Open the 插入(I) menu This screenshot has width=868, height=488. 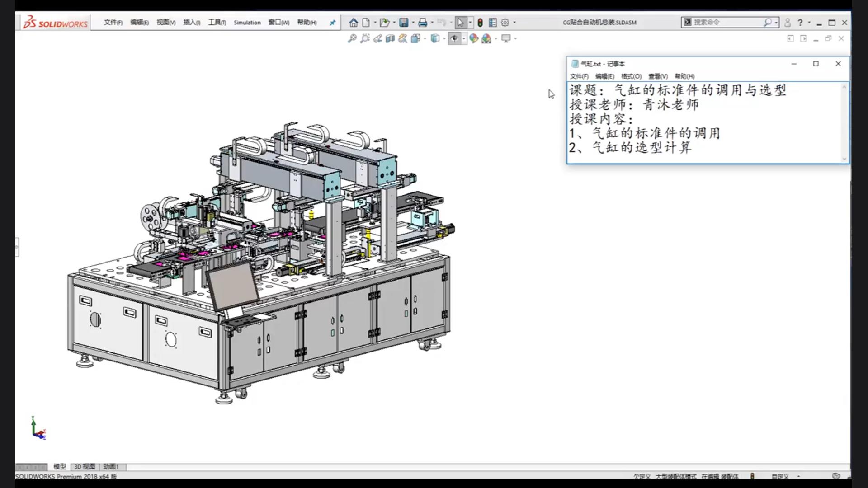(192, 23)
